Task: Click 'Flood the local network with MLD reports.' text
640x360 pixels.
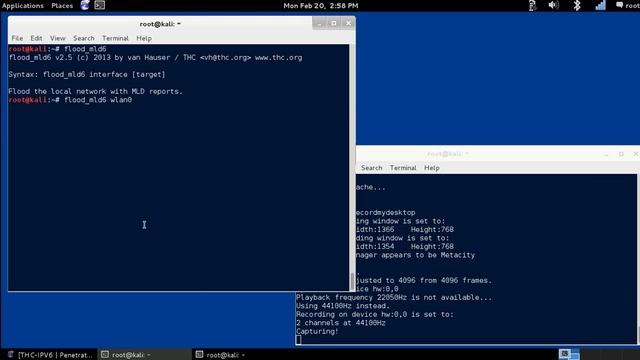Action: (x=96, y=91)
